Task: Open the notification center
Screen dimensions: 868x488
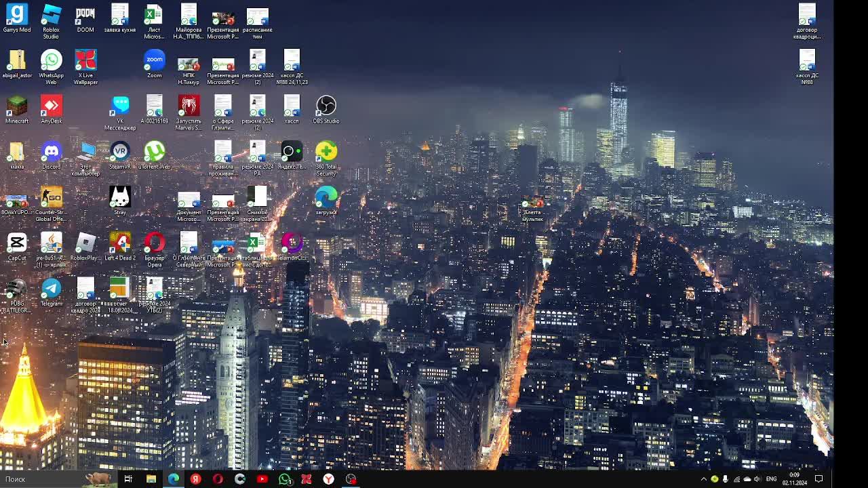Action: click(819, 479)
